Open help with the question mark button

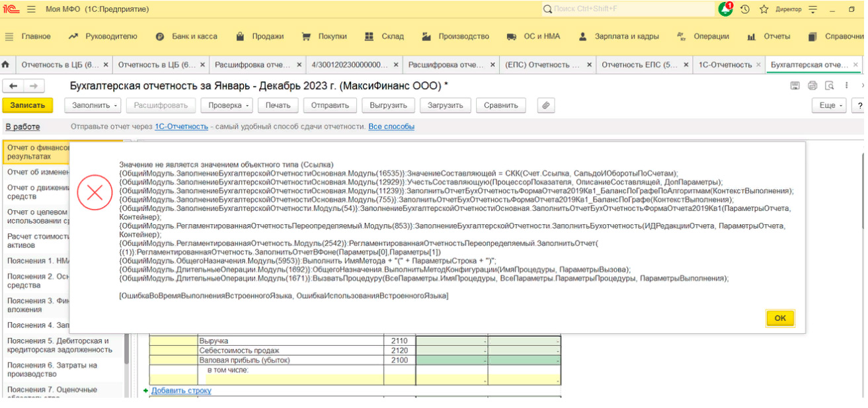tap(860, 105)
